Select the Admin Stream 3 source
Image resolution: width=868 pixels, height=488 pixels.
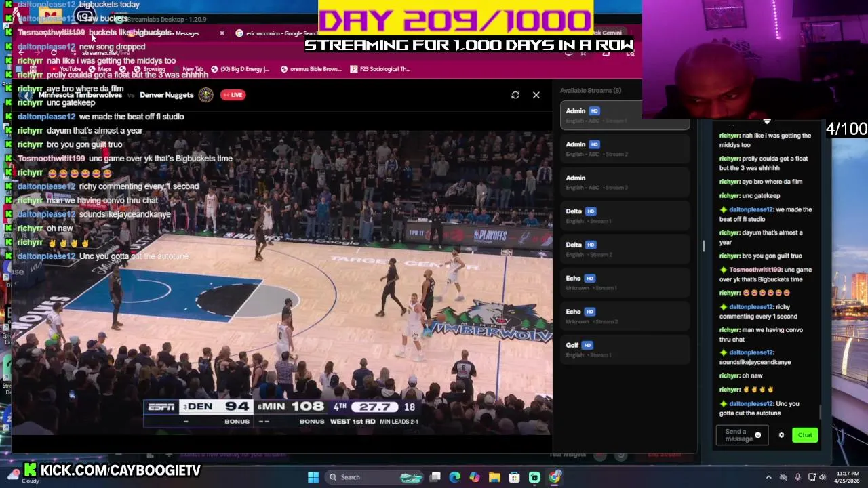click(625, 182)
